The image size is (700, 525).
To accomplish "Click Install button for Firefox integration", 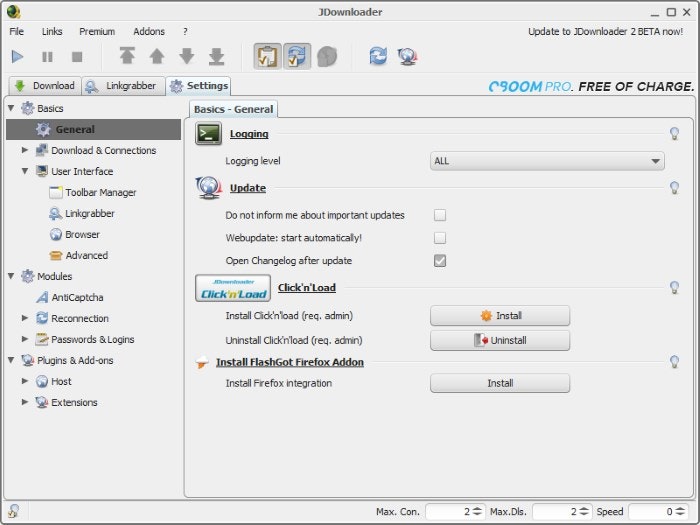I will 500,383.
